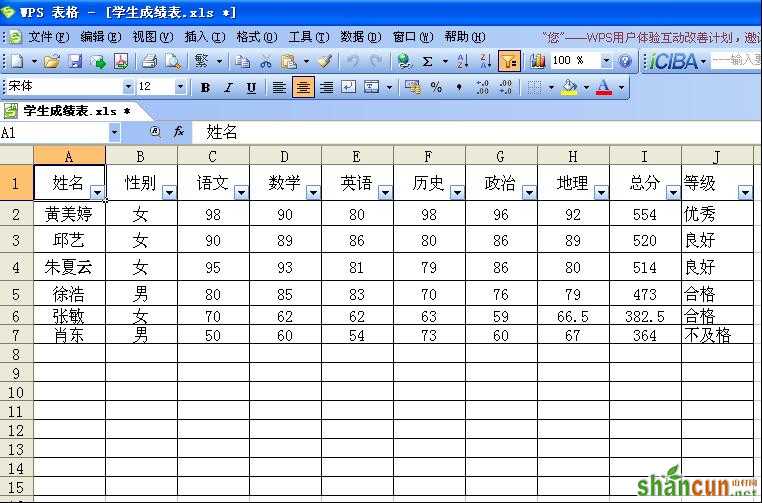This screenshot has height=503, width=762.
Task: Select column header D
Action: 285,156
